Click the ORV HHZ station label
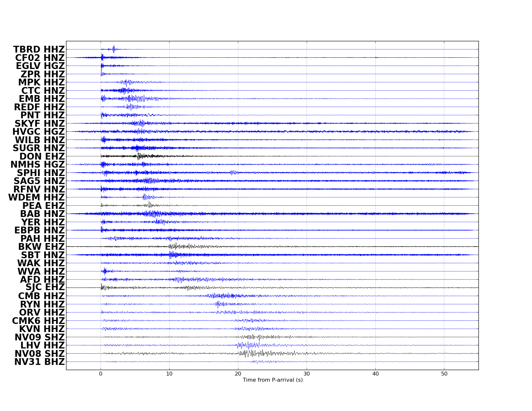 coord(42,313)
